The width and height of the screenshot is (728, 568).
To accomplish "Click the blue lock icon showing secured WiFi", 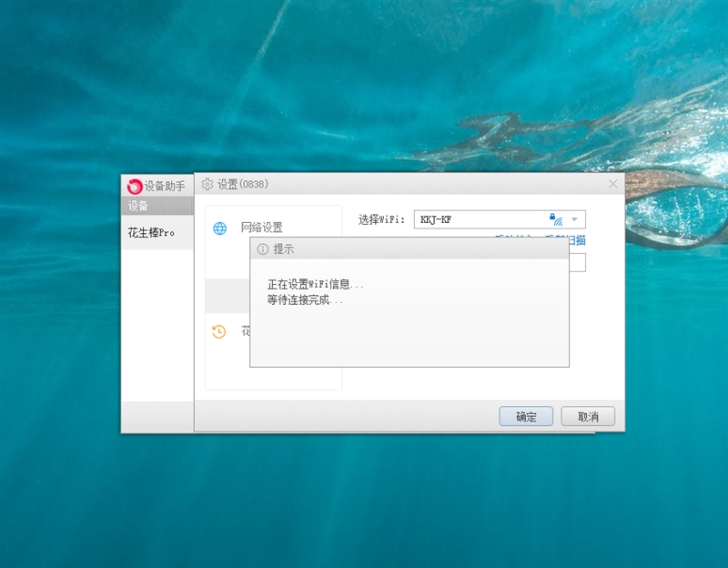I will pos(552,218).
